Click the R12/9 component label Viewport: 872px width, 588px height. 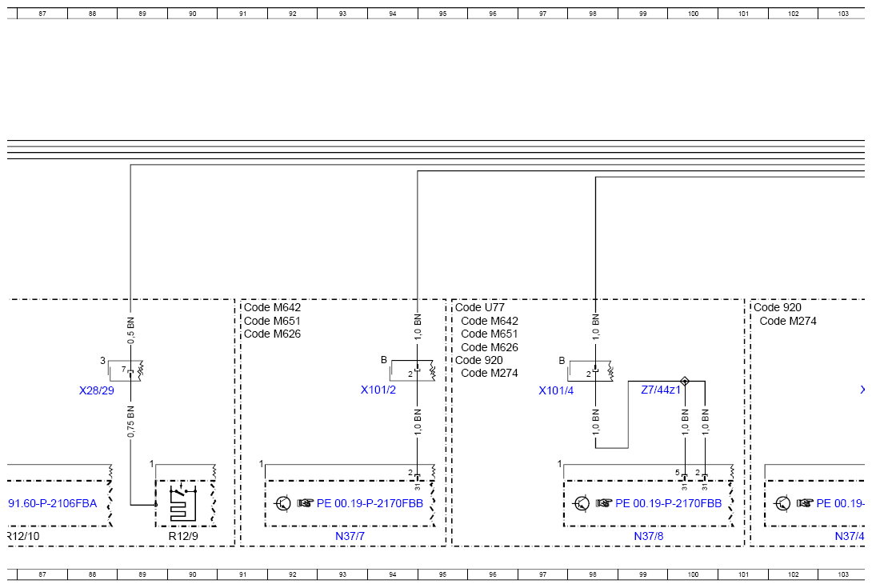183,536
